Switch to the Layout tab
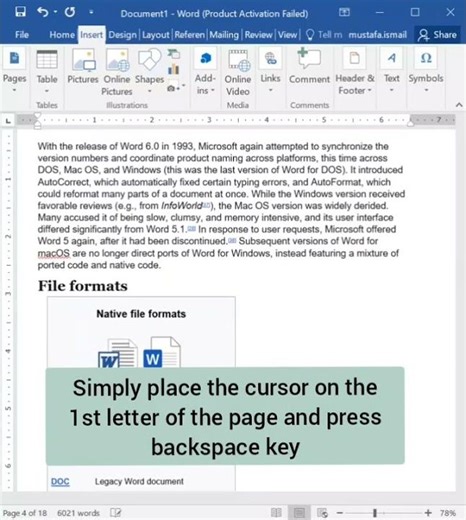Viewport: 466px width, 520px height. pos(156,35)
